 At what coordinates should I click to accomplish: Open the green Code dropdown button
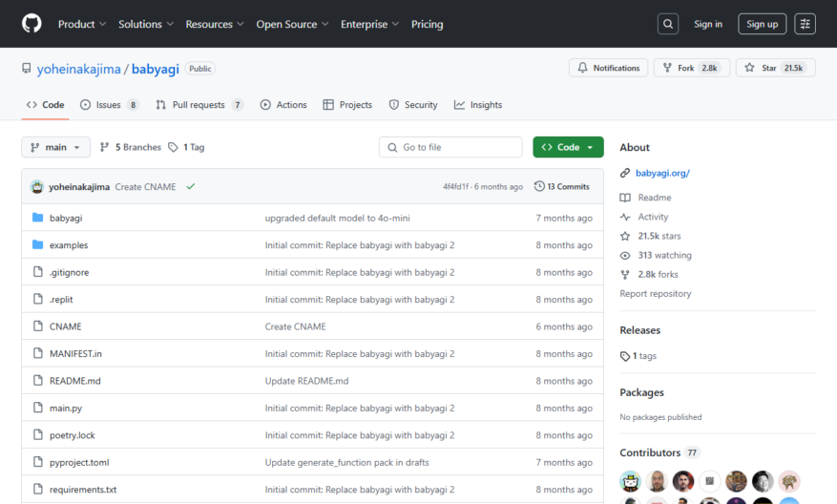(x=568, y=147)
